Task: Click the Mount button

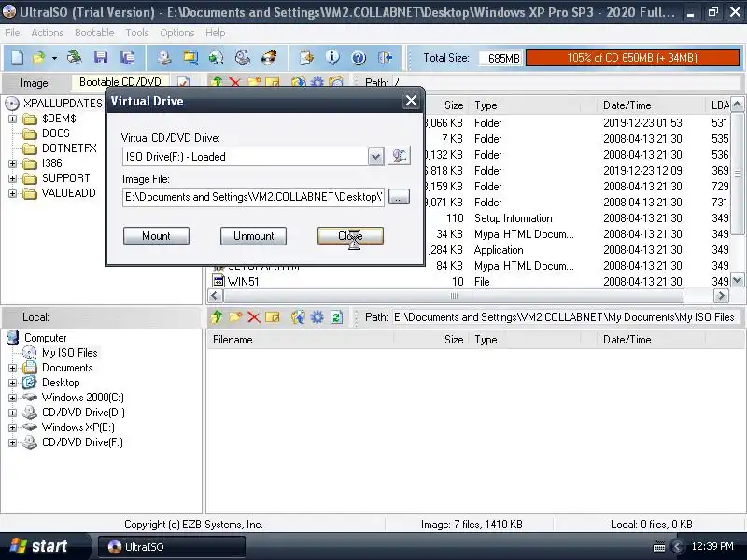Action: pyautogui.click(x=156, y=236)
